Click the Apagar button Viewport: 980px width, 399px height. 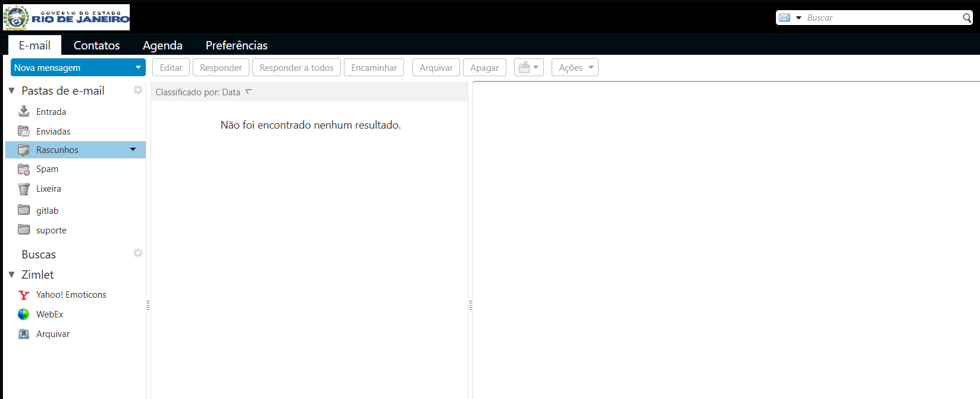[x=484, y=67]
